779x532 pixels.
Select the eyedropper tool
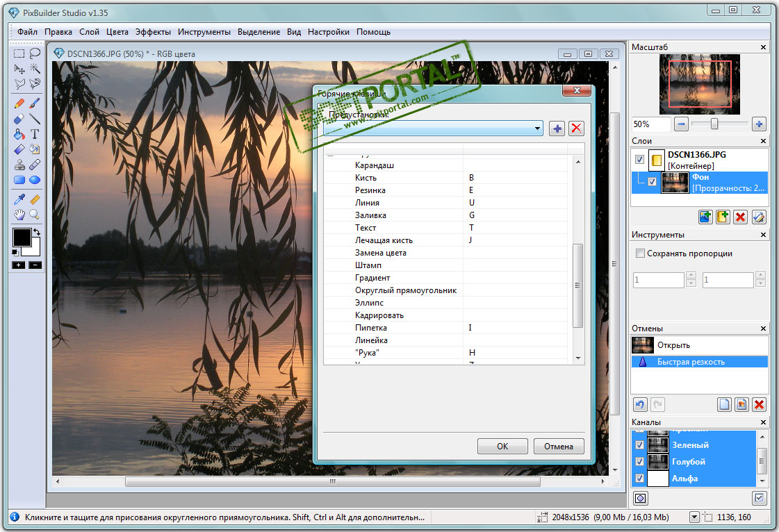pyautogui.click(x=19, y=199)
